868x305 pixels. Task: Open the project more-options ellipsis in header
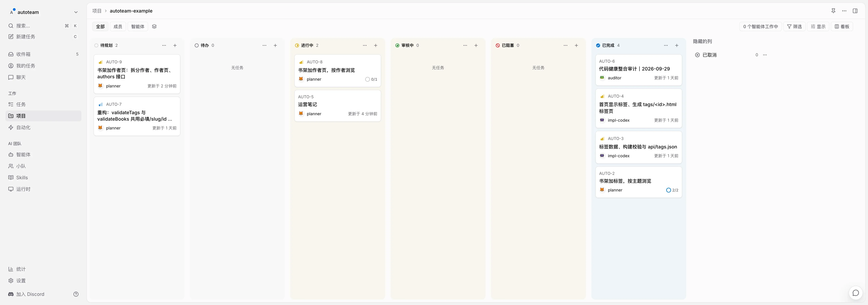tap(844, 11)
